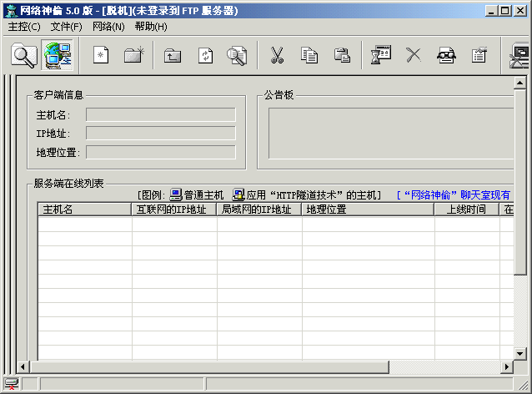Click the 主机名 text field
The width and height of the screenshot is (532, 394).
pyautogui.click(x=160, y=114)
